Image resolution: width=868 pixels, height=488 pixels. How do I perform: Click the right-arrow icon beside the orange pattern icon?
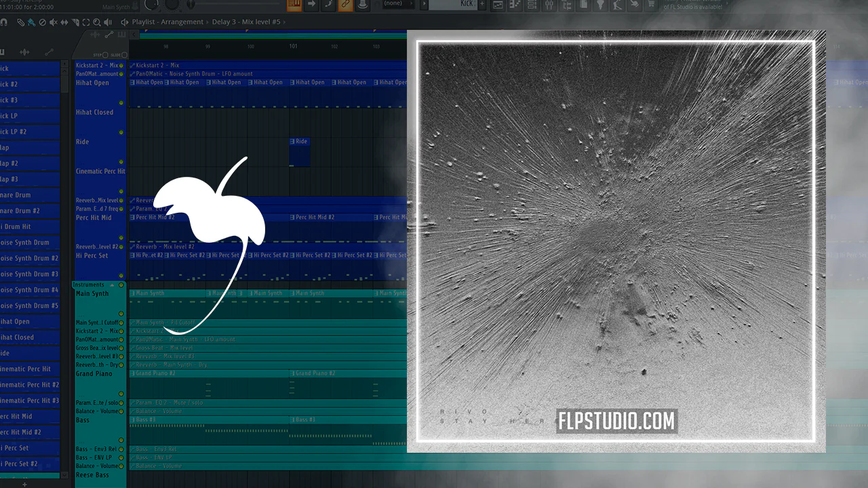[x=311, y=4]
